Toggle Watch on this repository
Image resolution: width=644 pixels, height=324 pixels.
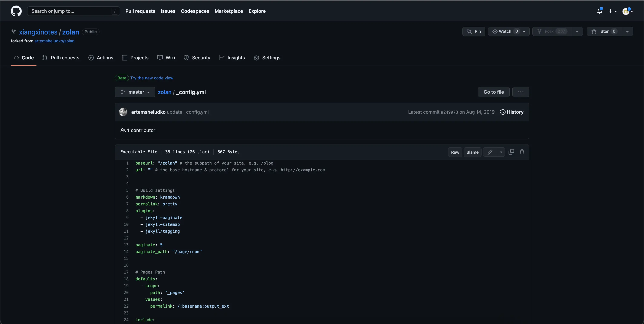click(x=505, y=32)
